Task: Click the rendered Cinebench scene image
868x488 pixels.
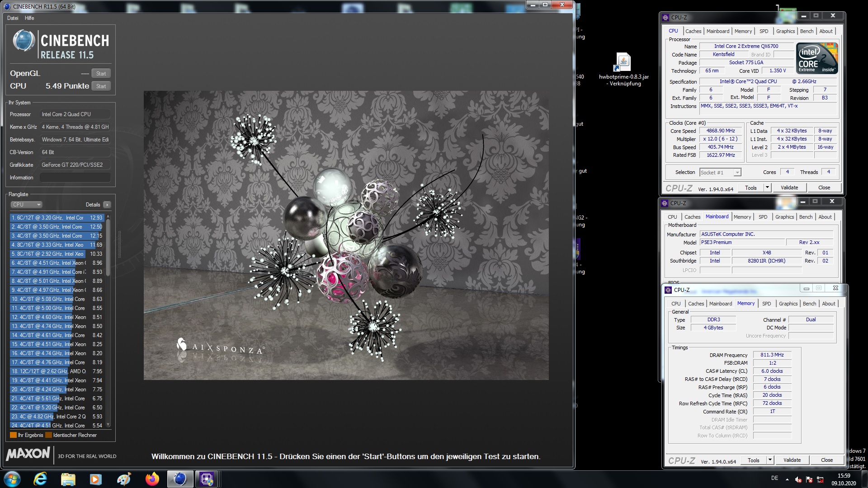Action: [x=346, y=235]
